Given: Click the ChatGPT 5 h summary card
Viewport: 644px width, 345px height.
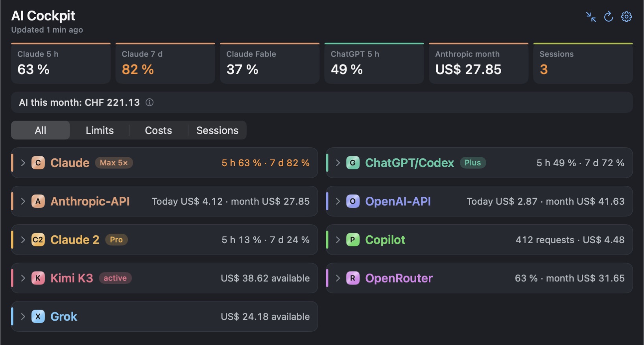Looking at the screenshot, I should click(374, 63).
